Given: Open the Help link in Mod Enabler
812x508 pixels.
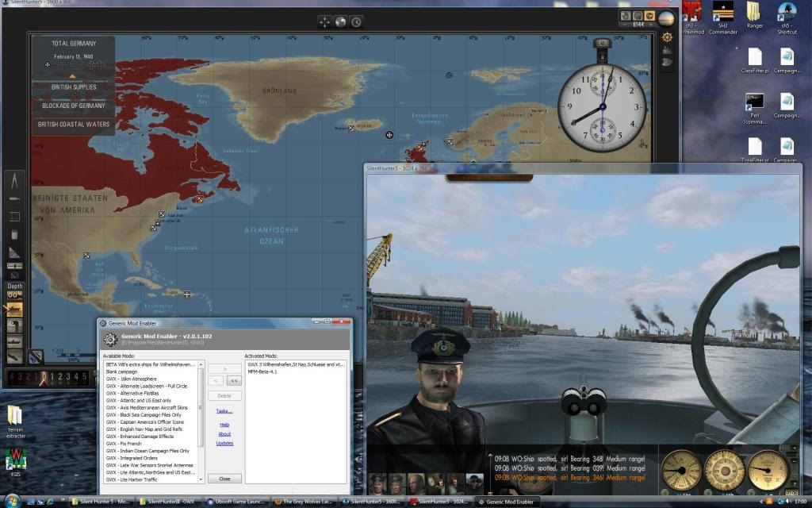Looking at the screenshot, I should tap(224, 425).
